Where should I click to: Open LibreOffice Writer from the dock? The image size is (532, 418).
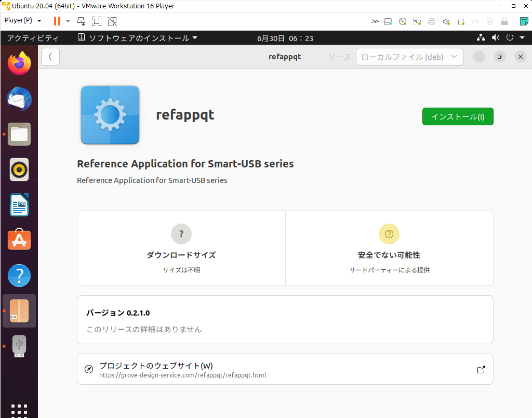click(19, 205)
